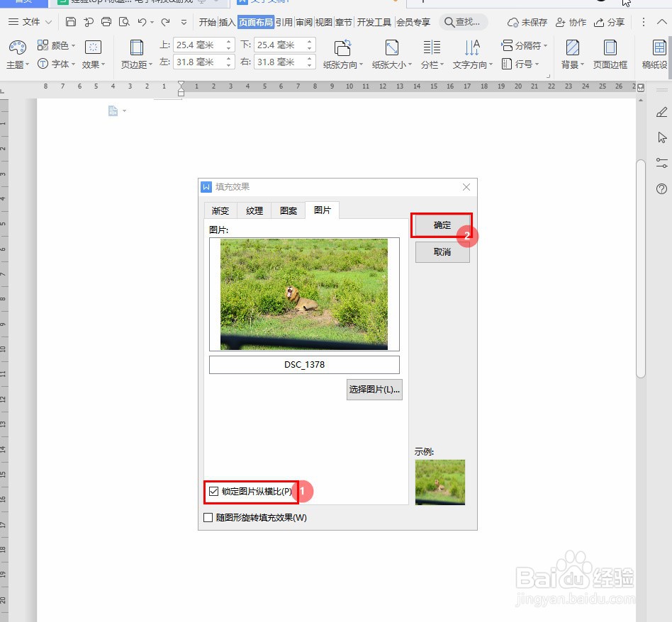672x622 pixels.
Task: Click the DSC_1378 picture name field
Action: 304,365
